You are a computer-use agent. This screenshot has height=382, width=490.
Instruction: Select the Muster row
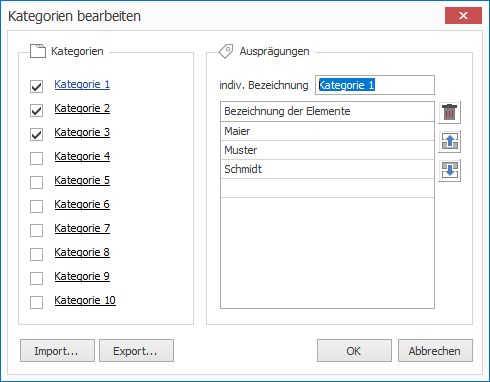tap(327, 150)
